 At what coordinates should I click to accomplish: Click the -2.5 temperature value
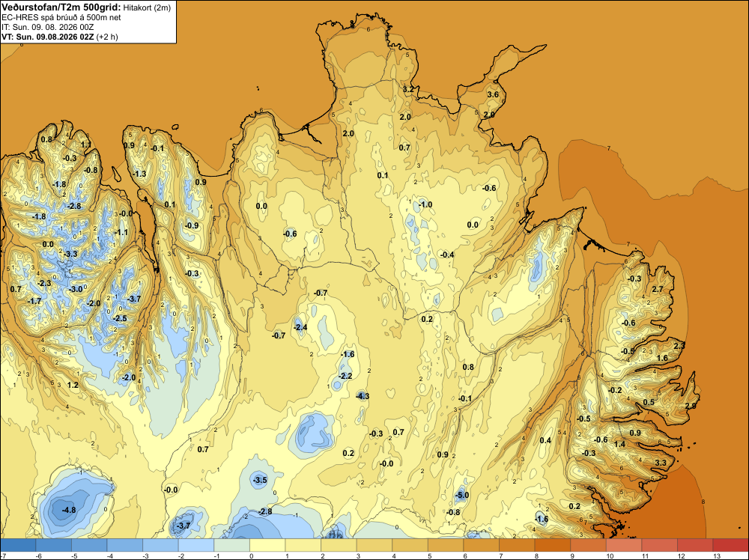click(120, 318)
